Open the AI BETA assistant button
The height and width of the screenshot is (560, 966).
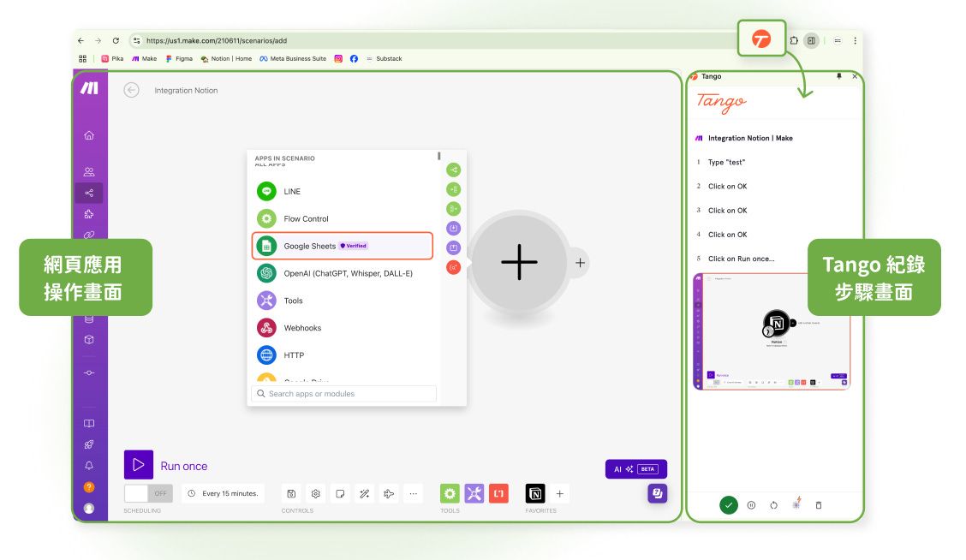(635, 469)
